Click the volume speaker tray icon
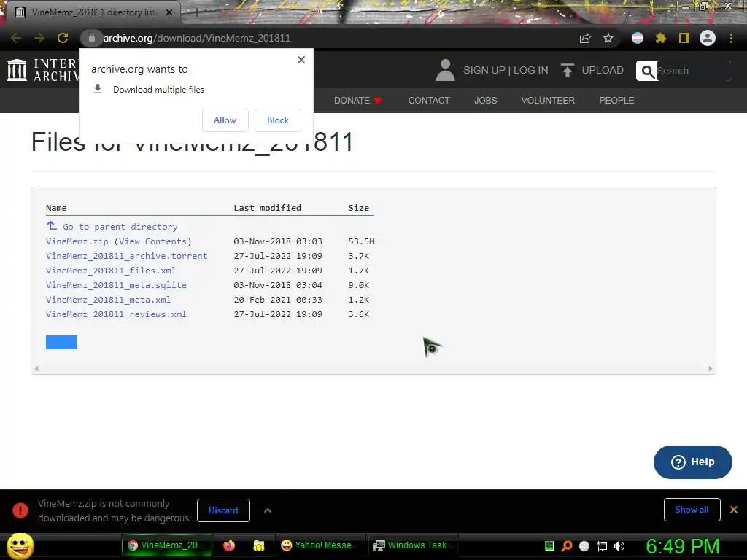747x560 pixels. 619,546
